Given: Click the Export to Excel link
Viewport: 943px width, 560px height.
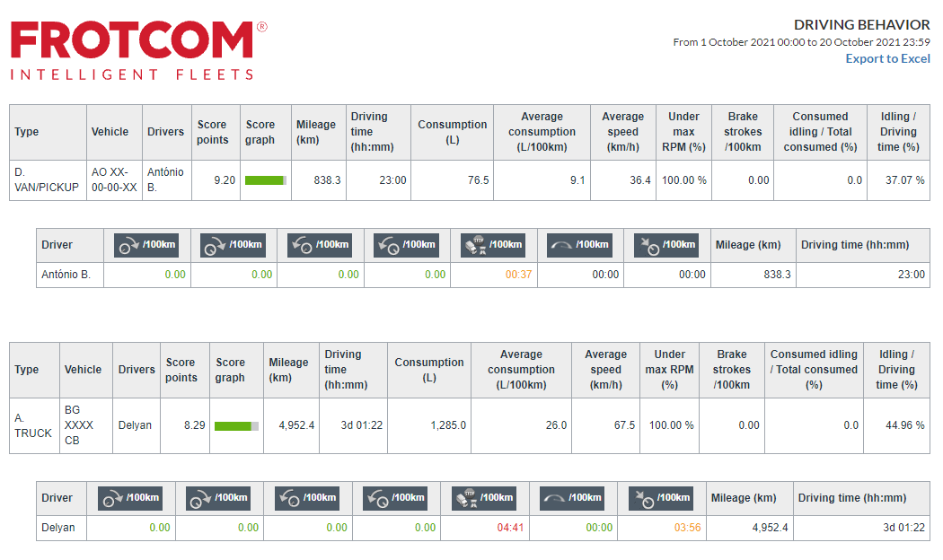Looking at the screenshot, I should click(887, 59).
